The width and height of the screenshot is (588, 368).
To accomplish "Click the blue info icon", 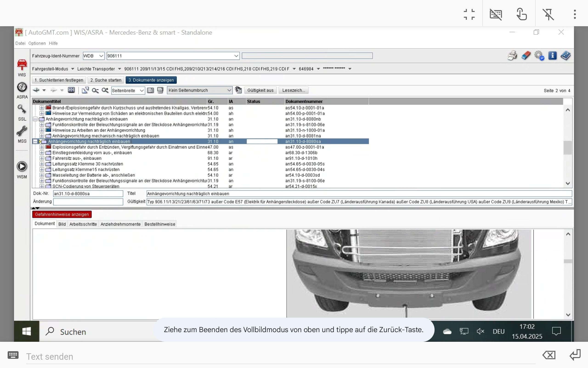I will click(552, 56).
